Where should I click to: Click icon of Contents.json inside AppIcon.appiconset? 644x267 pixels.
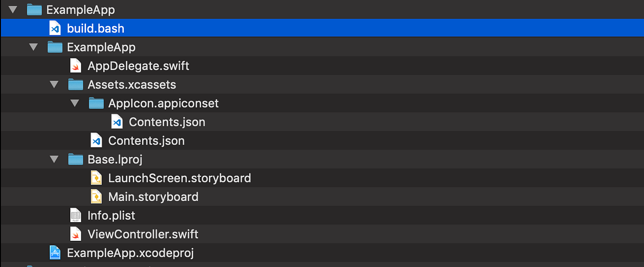117,121
